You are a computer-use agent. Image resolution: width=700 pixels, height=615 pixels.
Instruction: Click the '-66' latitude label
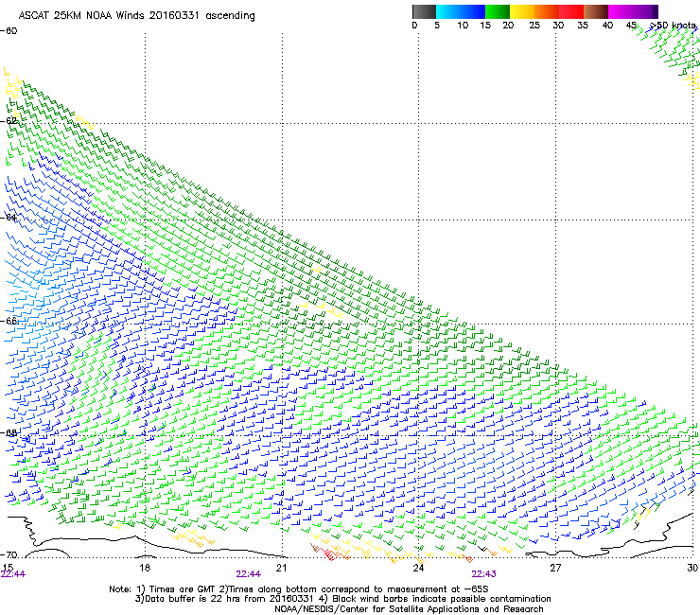pyautogui.click(x=9, y=321)
